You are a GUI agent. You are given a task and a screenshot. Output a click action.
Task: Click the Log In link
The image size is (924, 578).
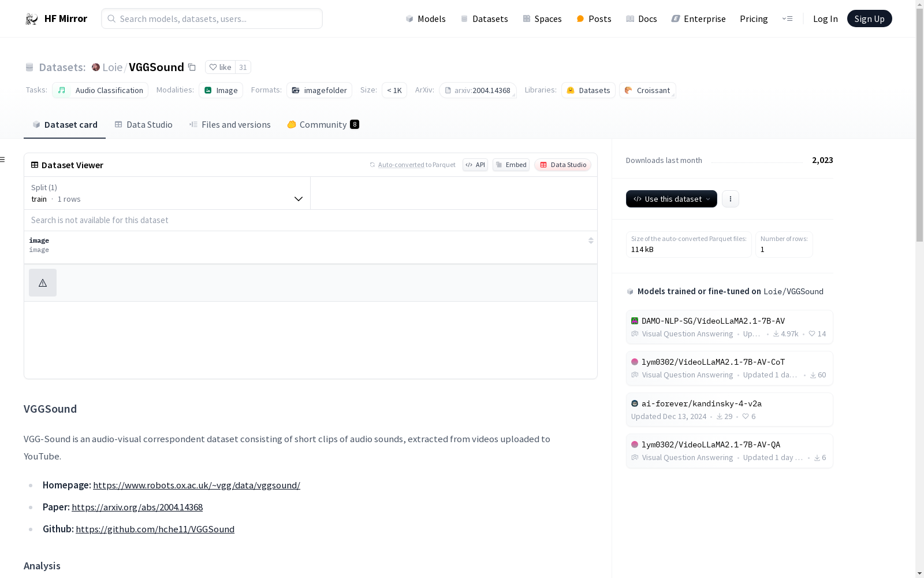tap(825, 18)
